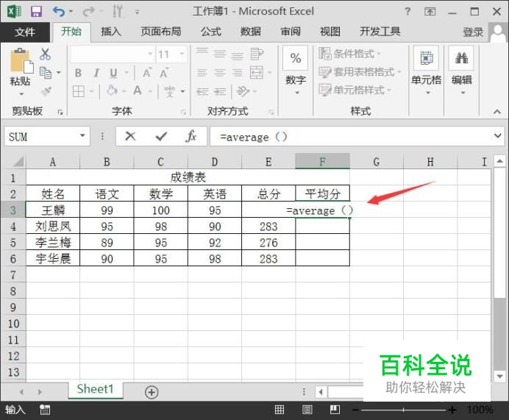Switch to Normal view in status bar
The width and height of the screenshot is (509, 420).
(280, 410)
